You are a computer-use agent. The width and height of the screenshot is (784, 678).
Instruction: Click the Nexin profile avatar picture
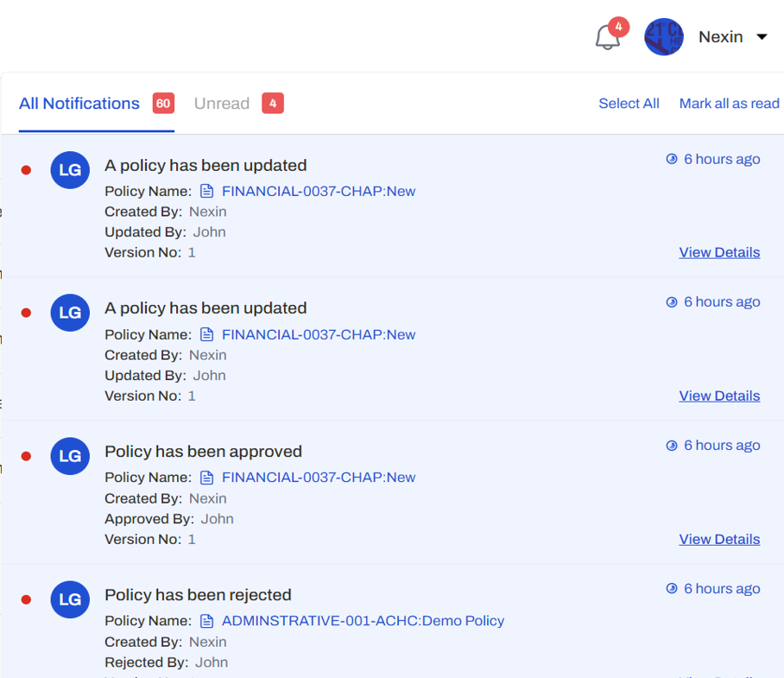(x=664, y=37)
